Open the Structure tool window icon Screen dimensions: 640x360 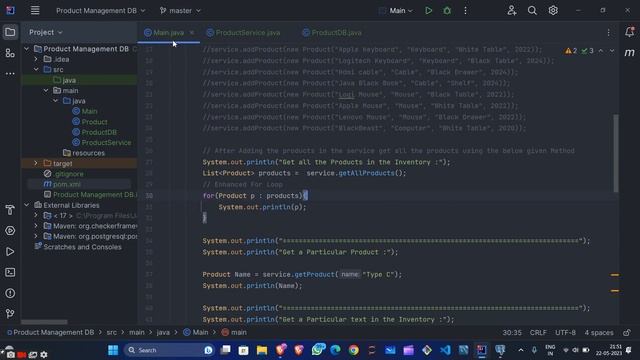(10, 53)
